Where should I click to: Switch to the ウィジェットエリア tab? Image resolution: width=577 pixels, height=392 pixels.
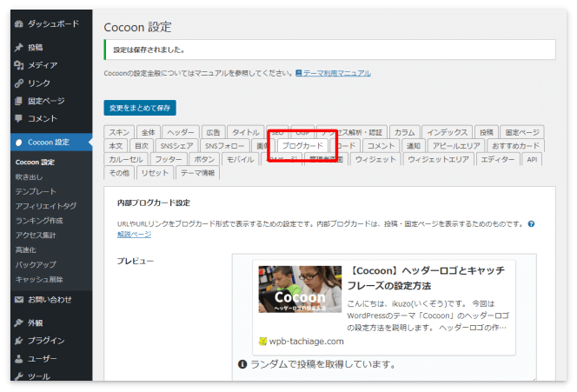[438, 159]
